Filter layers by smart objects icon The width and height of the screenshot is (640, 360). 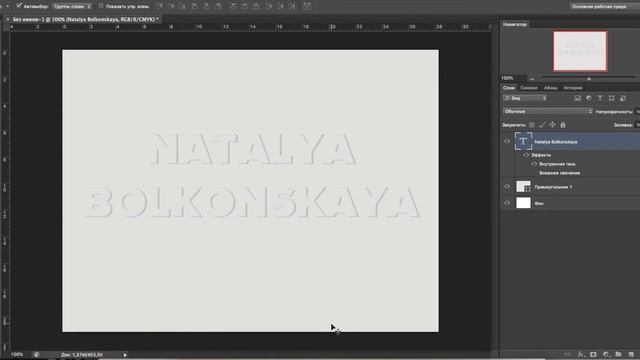(623, 98)
